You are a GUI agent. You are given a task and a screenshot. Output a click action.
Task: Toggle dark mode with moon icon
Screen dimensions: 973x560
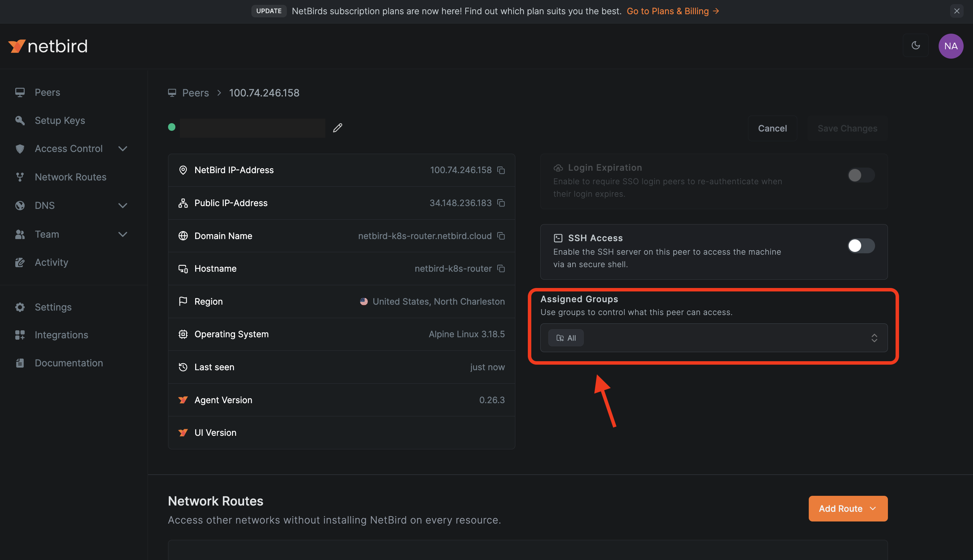point(916,46)
